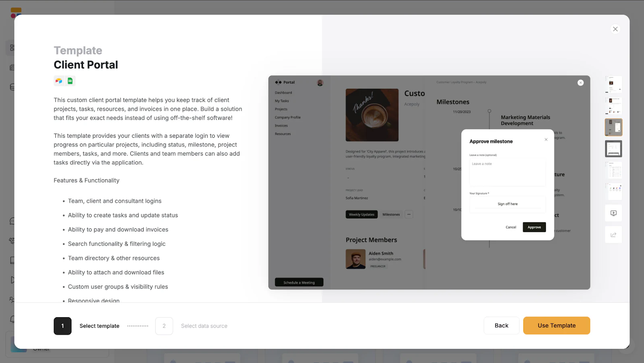
Task: Click the user avatar in Portal header
Action: coord(320,82)
